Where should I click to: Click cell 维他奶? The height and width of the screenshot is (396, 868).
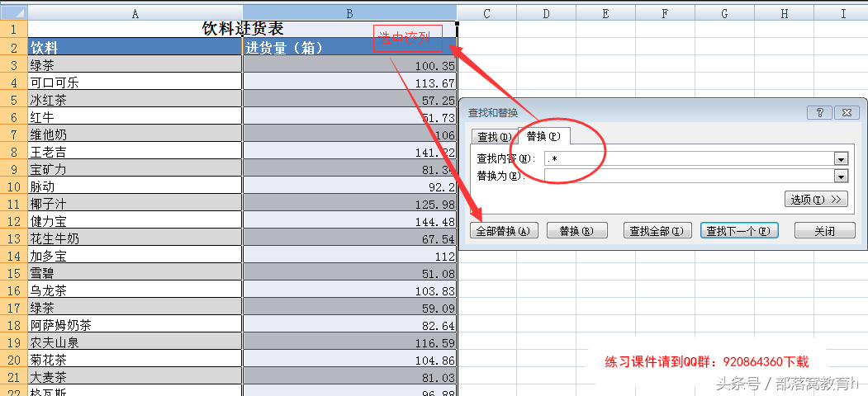[135, 134]
